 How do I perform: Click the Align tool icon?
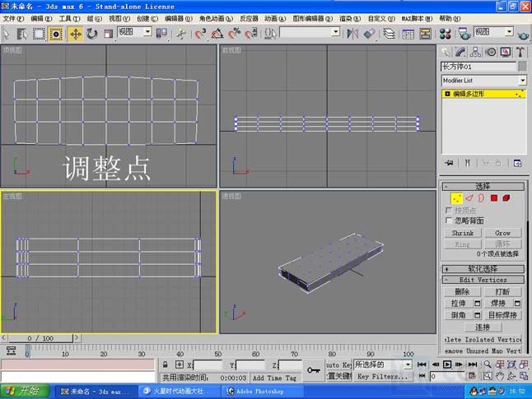[370, 34]
